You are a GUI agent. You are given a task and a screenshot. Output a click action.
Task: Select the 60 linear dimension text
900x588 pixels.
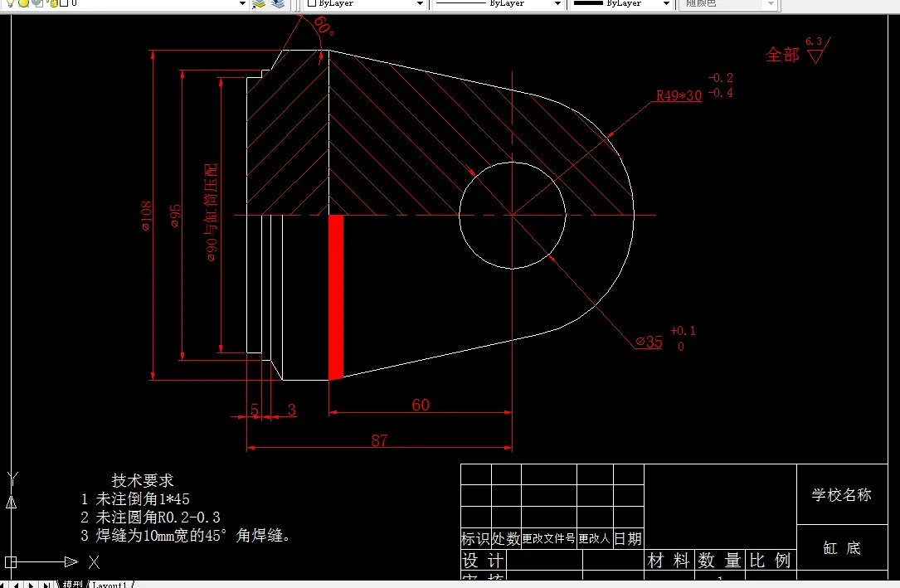421,405
